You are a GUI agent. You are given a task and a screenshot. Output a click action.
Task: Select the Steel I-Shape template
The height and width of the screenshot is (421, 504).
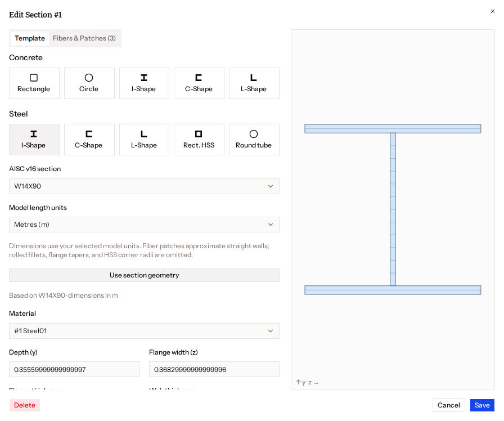click(34, 140)
